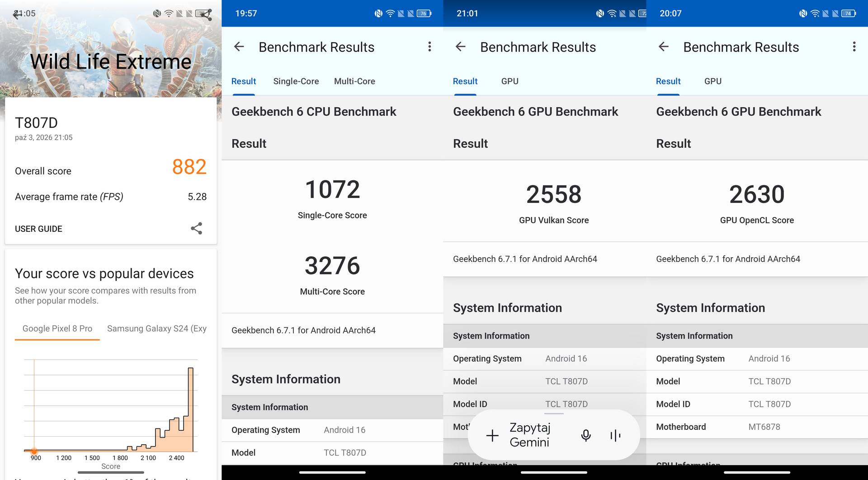Tap the T807D device name heading
Image resolution: width=868 pixels, height=480 pixels.
click(x=36, y=122)
